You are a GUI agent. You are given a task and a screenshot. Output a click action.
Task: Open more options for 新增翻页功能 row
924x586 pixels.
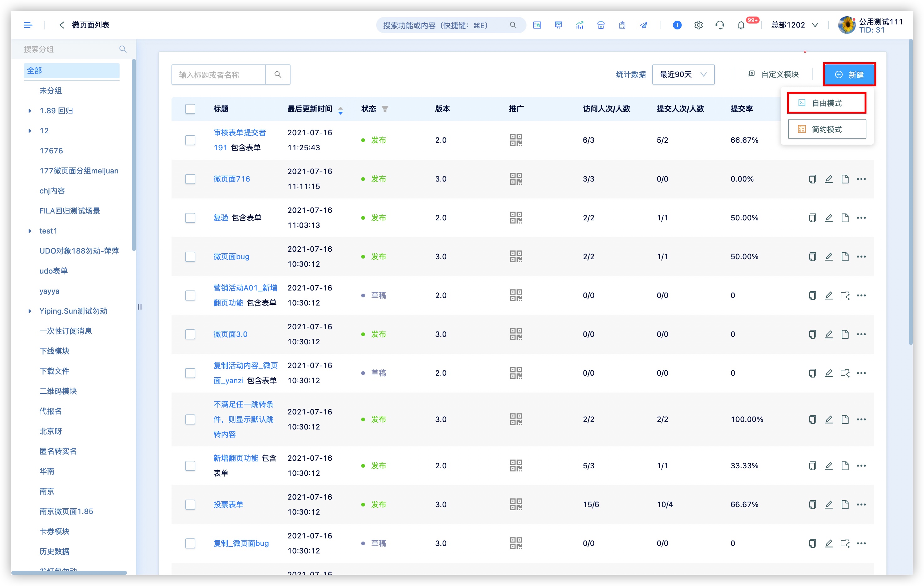point(861,465)
